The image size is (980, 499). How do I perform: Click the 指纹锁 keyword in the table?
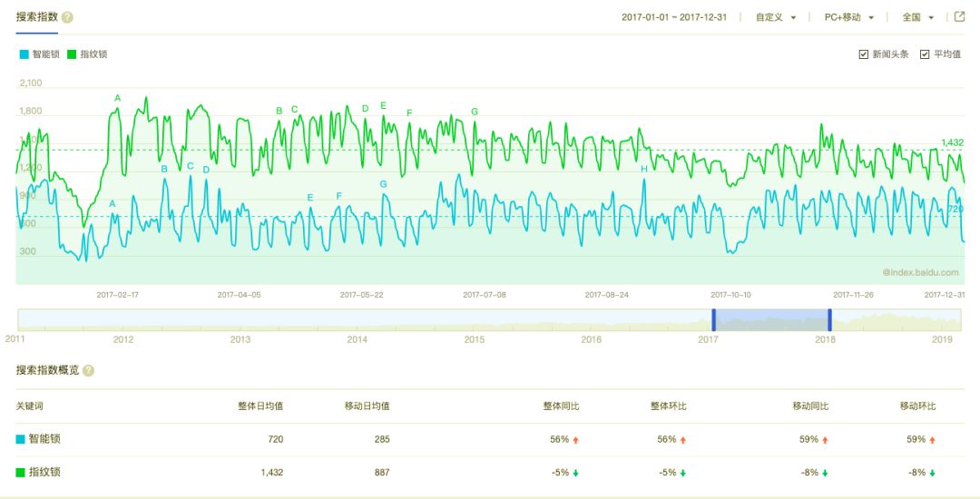[x=44, y=472]
